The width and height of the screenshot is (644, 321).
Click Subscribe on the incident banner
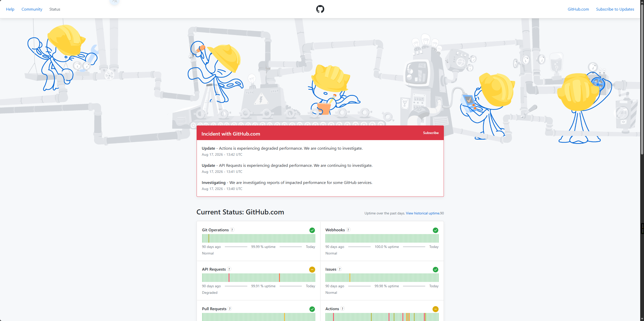(x=431, y=133)
